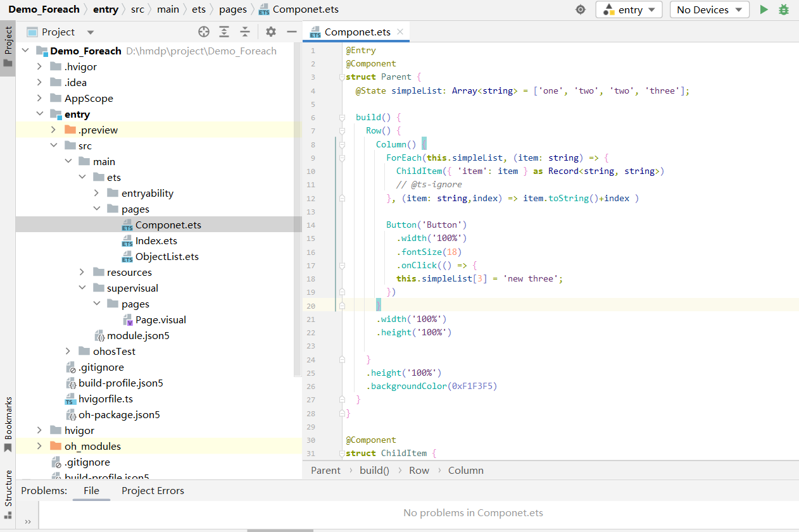
Task: Close the Componet.ets editor tab
Action: [400, 32]
